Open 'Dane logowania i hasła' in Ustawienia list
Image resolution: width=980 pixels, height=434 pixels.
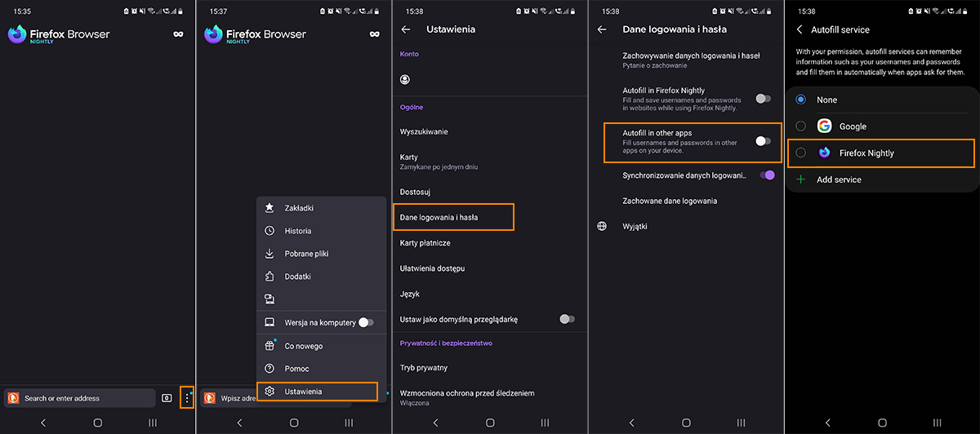tap(453, 218)
